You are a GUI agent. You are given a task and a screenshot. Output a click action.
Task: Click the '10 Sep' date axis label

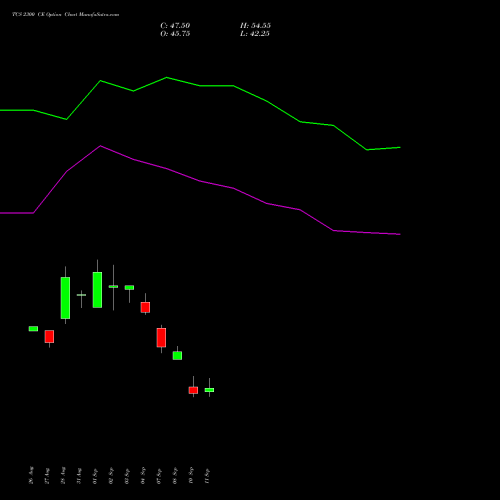(191, 475)
